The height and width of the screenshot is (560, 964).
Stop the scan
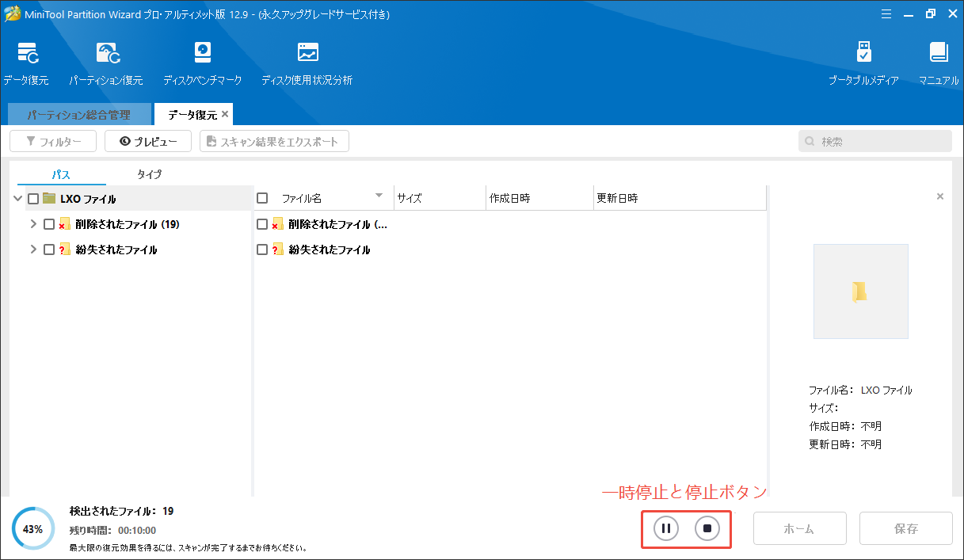tap(707, 528)
